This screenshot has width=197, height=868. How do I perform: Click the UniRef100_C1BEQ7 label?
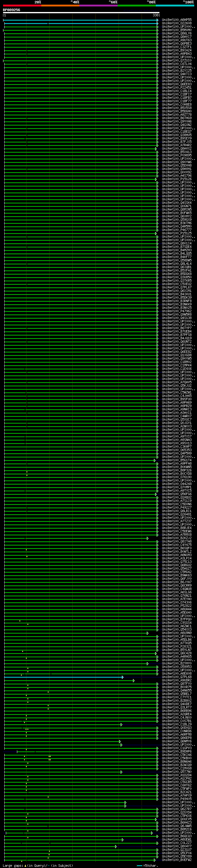[x=177, y=132]
